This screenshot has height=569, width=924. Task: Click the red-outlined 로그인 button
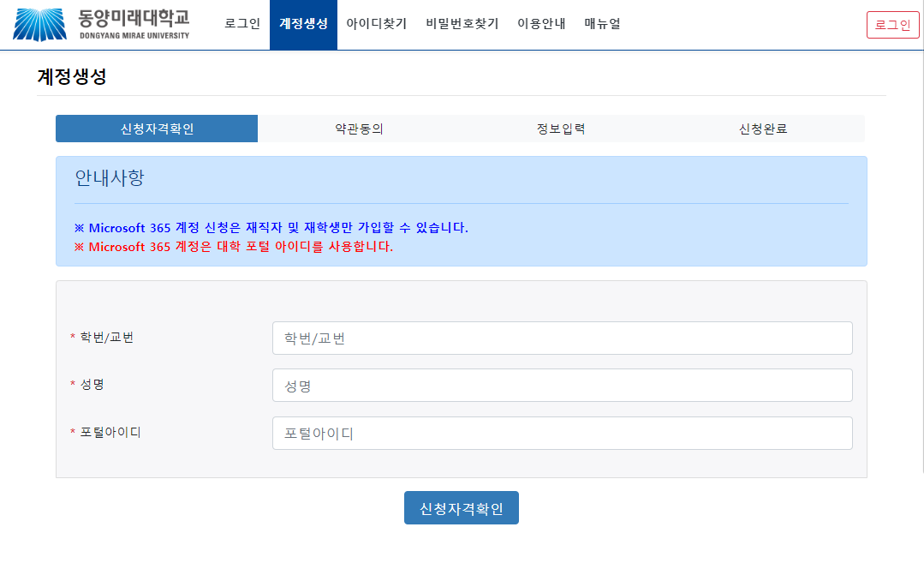(x=893, y=25)
